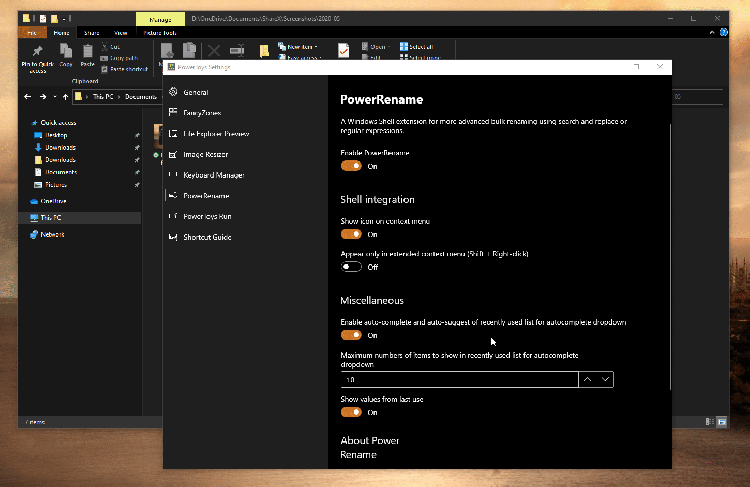This screenshot has height=487, width=750.
Task: Open Keyboard Manager settings page
Action: coord(213,175)
